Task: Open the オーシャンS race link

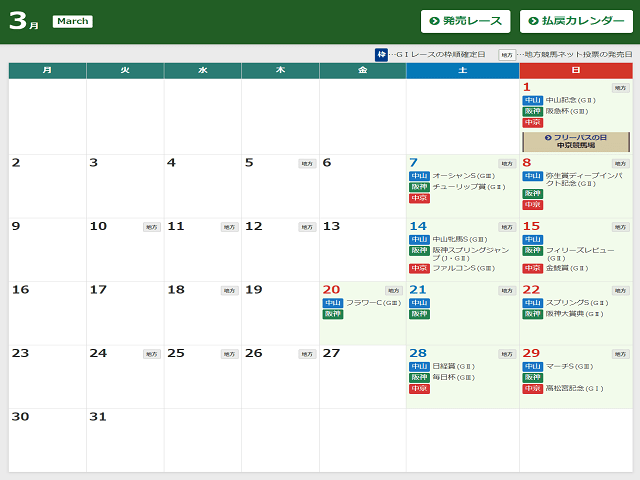Action: click(464, 176)
